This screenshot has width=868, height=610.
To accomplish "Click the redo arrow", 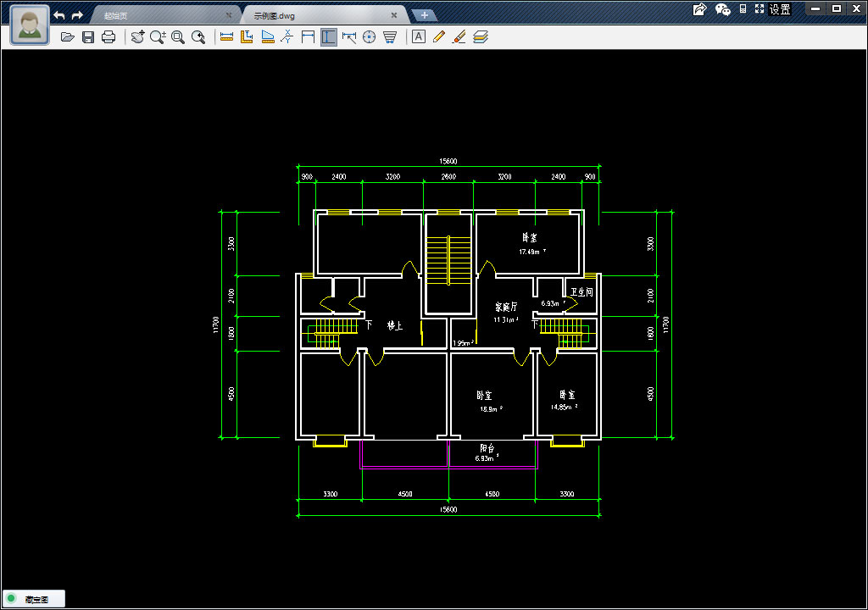I will click(x=77, y=15).
